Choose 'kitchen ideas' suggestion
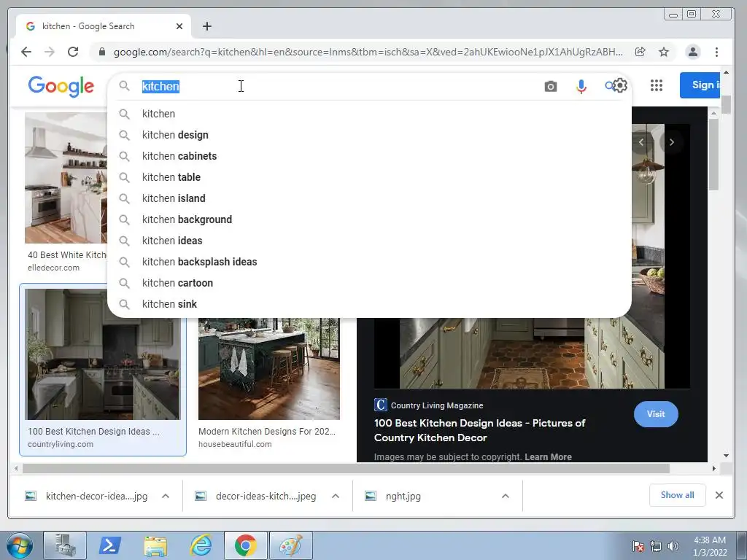The height and width of the screenshot is (560, 747). click(369, 241)
